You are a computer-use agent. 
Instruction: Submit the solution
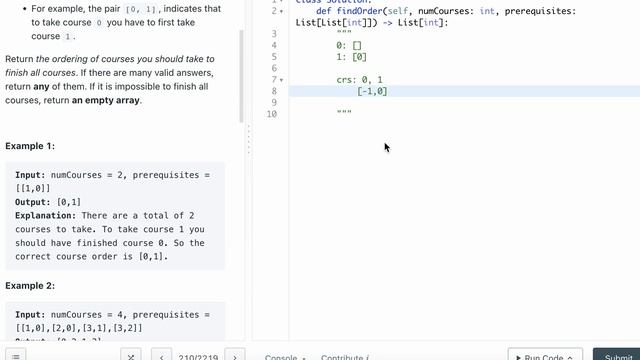point(618,356)
